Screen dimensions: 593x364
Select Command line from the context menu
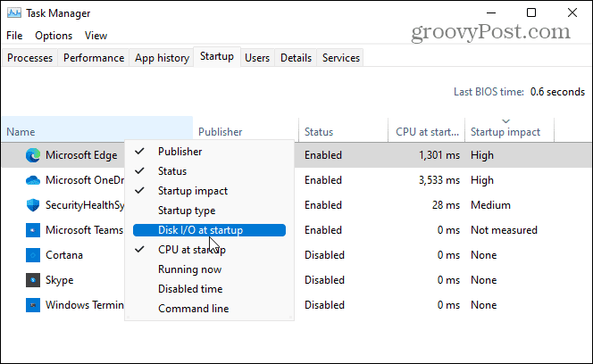pyautogui.click(x=193, y=309)
